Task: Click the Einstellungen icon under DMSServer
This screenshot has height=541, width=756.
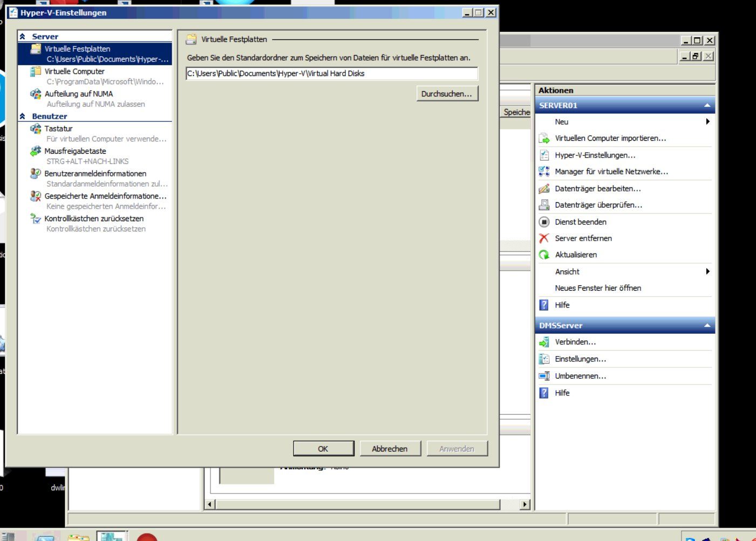Action: point(544,359)
